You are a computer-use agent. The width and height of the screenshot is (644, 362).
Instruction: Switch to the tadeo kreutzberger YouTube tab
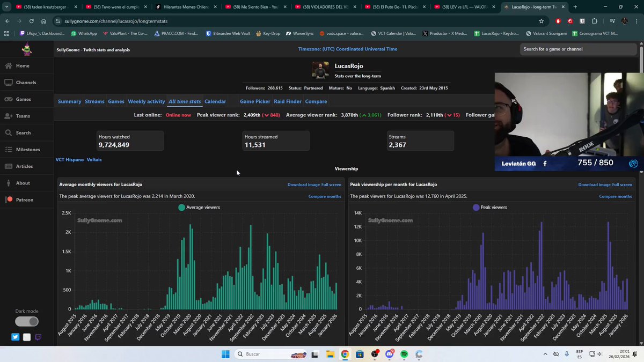46,7
